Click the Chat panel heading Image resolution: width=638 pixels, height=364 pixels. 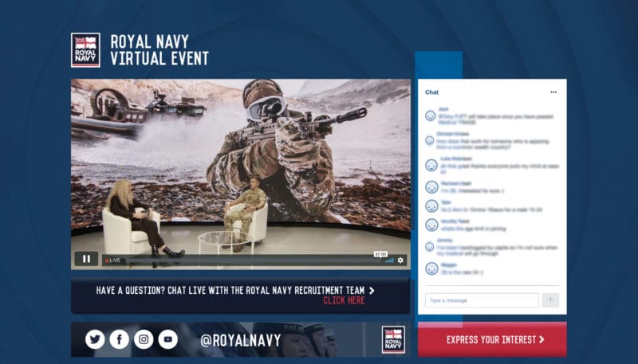[431, 92]
